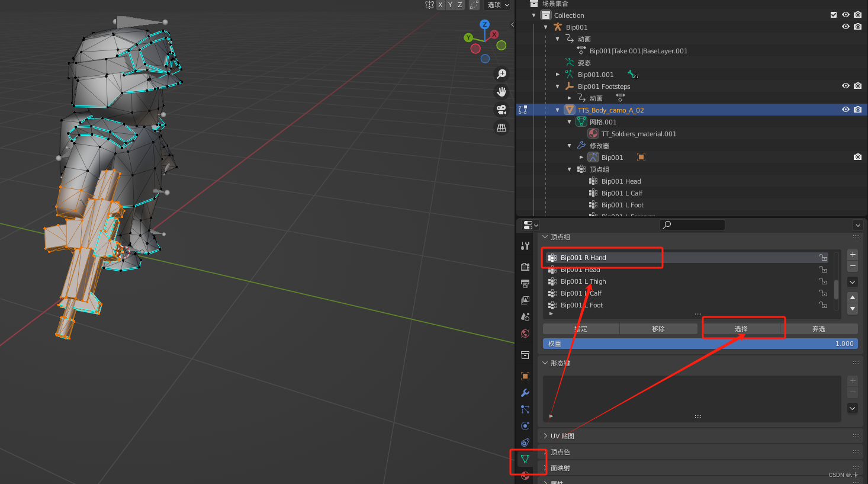This screenshot has width=868, height=484.
Task: Open the View Layer properties icon
Action: [x=525, y=300]
